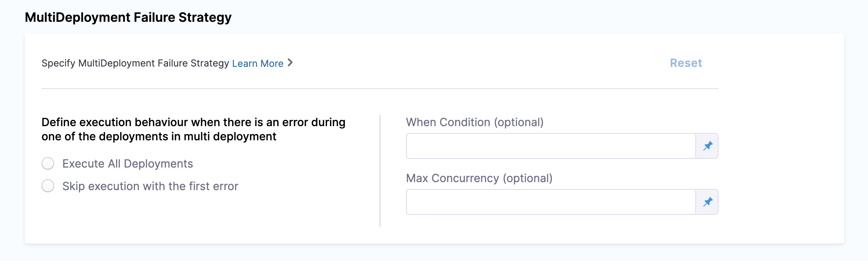Select Skip execution with first error radio circle
The width and height of the screenshot is (868, 261).
(x=48, y=186)
